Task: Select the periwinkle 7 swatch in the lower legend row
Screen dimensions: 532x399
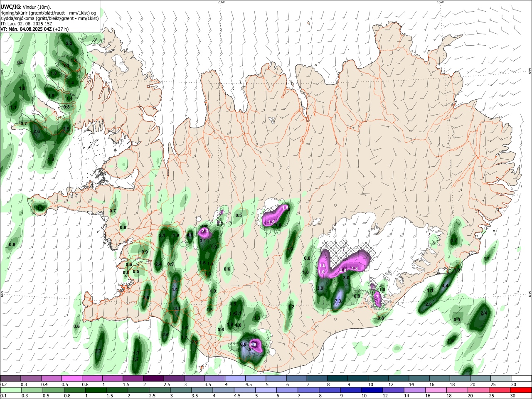Action: tap(308, 390)
